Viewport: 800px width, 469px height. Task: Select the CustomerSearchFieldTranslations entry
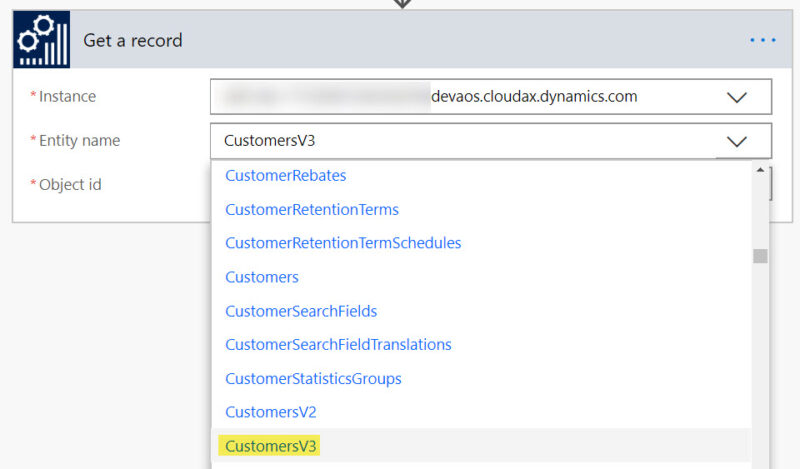[x=338, y=345]
